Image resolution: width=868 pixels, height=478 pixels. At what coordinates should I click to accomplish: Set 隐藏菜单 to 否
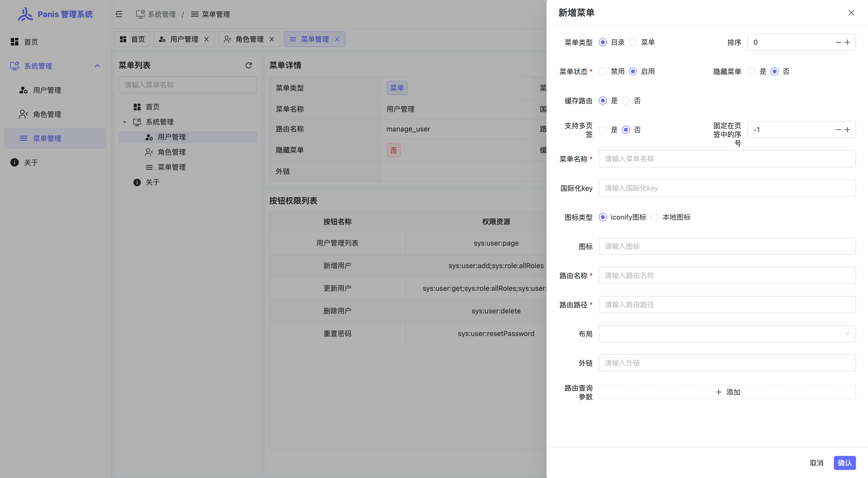[x=775, y=71]
